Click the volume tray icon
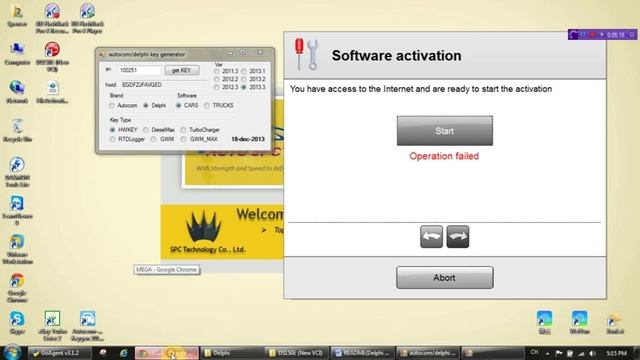The height and width of the screenshot is (360, 640). click(x=592, y=353)
